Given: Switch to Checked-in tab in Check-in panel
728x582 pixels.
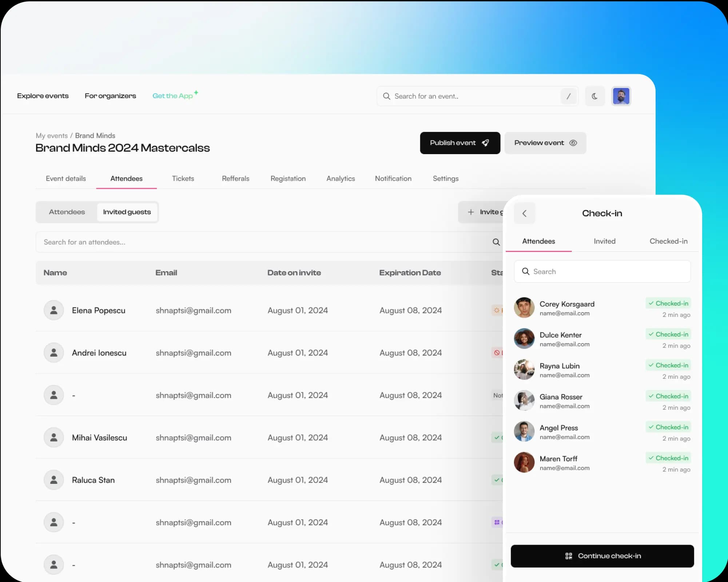Looking at the screenshot, I should pyautogui.click(x=668, y=241).
